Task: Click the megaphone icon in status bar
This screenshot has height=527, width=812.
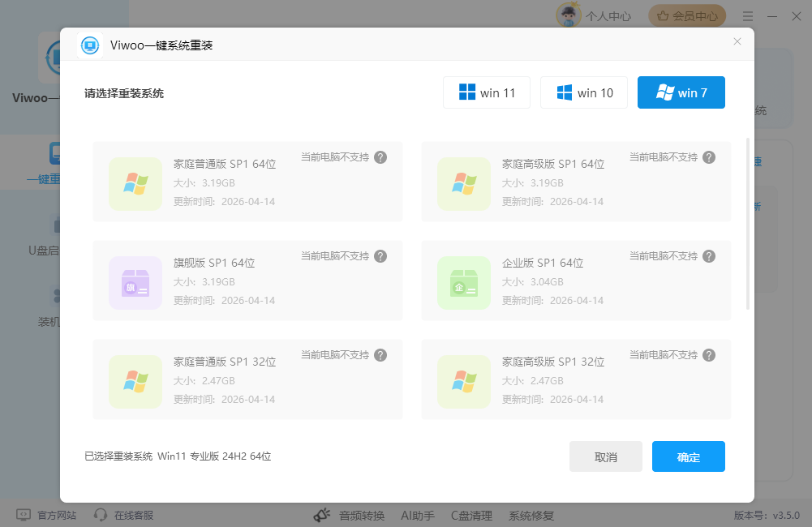Action: [x=322, y=515]
